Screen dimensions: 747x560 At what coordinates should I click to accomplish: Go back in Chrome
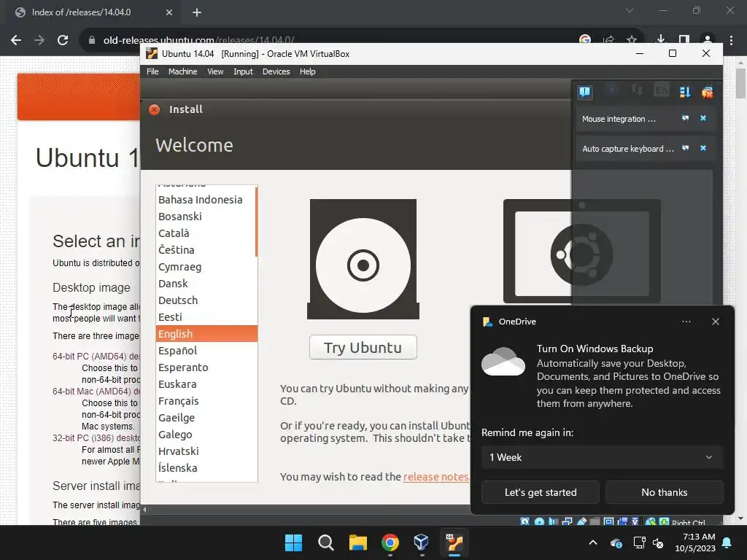click(x=16, y=40)
